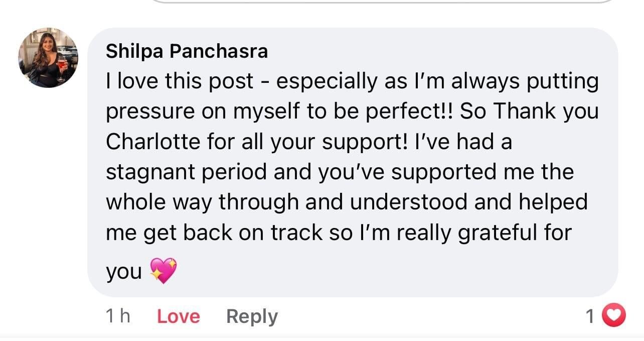Image resolution: width=644 pixels, height=341 pixels.
Task: Reply to Shilpa's comment
Action: (252, 316)
